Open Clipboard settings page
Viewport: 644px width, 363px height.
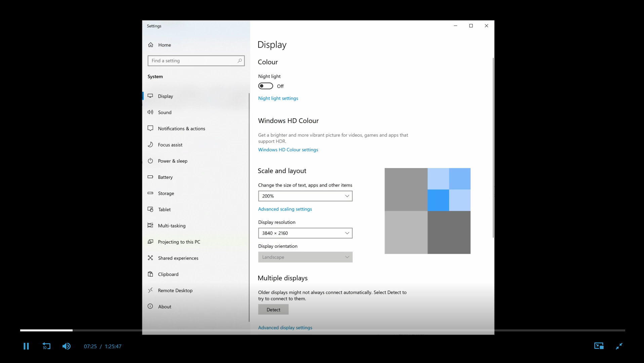point(196,274)
